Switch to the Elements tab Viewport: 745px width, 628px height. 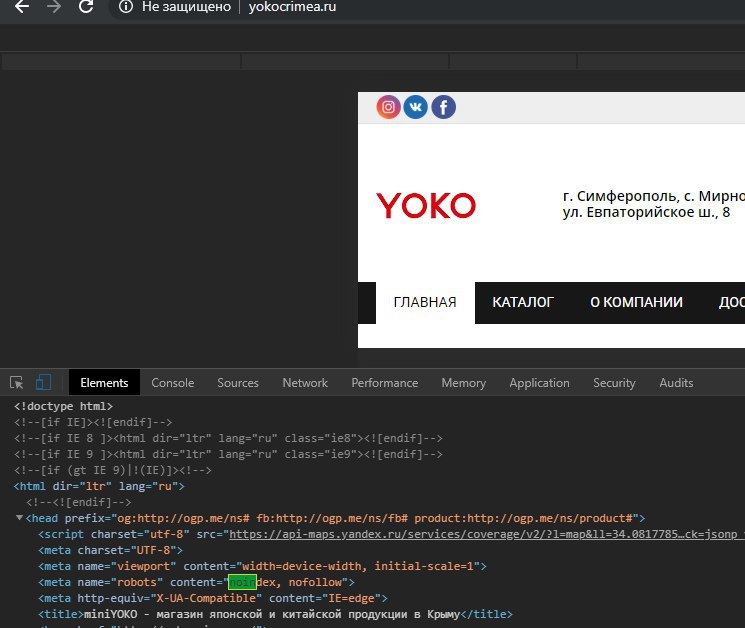pos(104,383)
